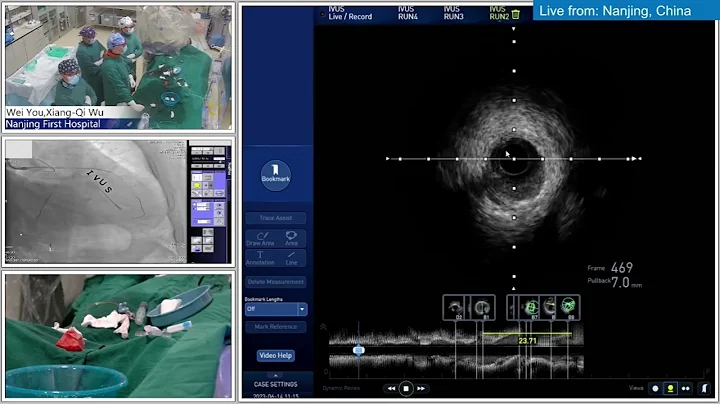Open bookmark thumbnail labeled 02
The image size is (720, 404).
(456, 307)
